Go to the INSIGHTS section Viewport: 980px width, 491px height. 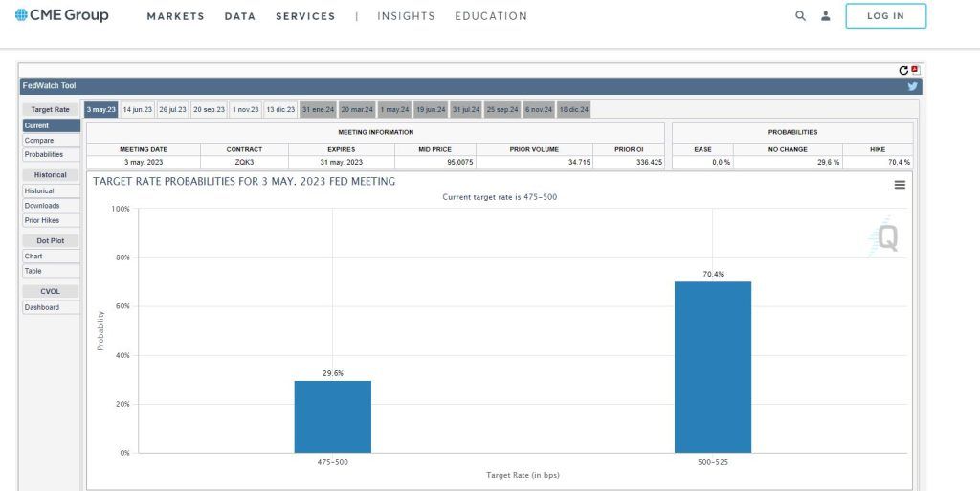tap(406, 17)
